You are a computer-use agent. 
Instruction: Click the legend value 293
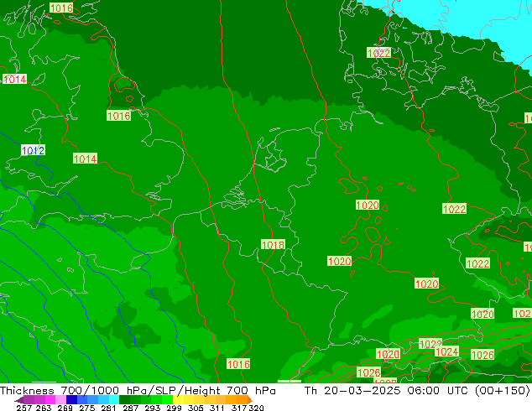[153, 408]
